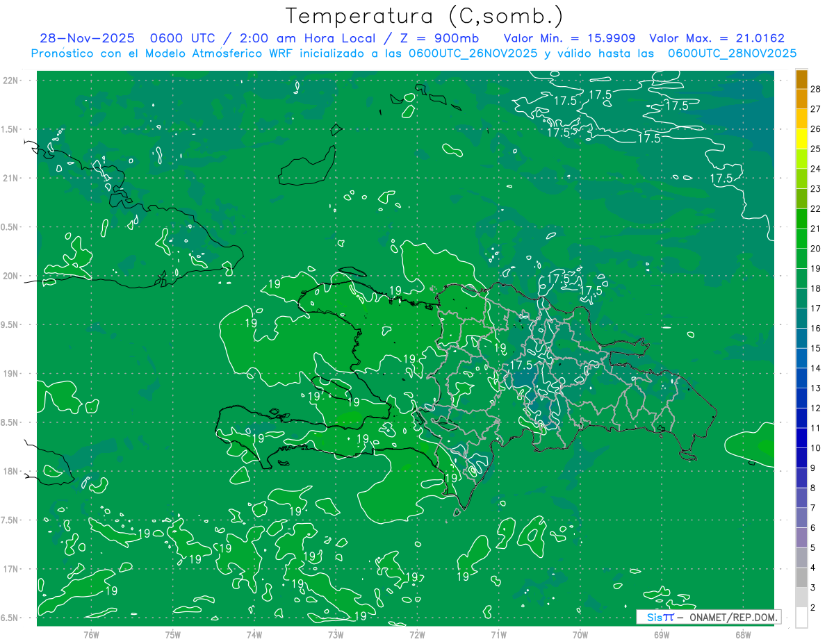Click the colorbar swatch between 9 and 10

click(x=801, y=458)
